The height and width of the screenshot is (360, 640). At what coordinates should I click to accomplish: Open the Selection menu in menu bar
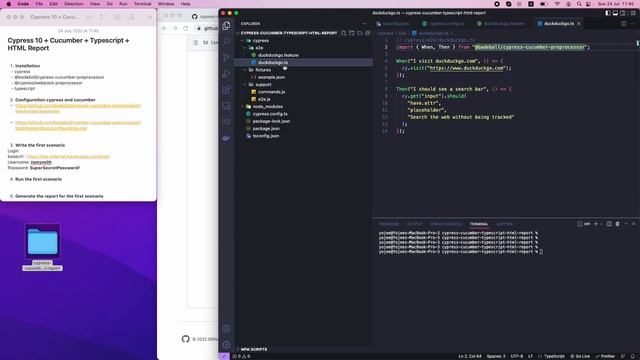point(74,4)
